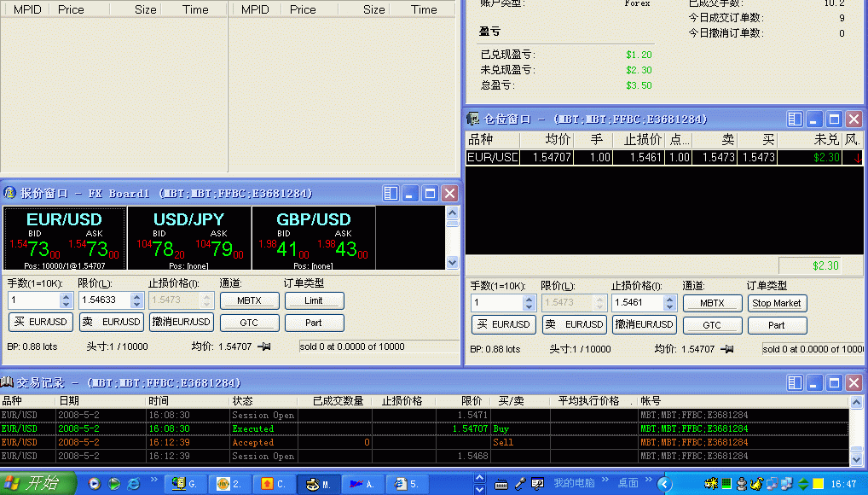Switch to the taskbar item labeled 5.

point(407,484)
